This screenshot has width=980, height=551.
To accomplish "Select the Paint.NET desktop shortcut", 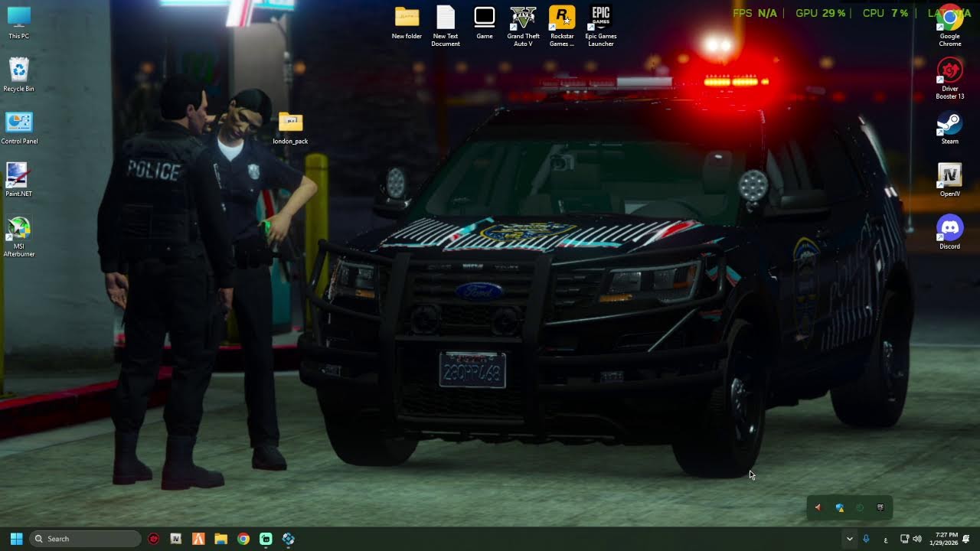I will tap(19, 180).
